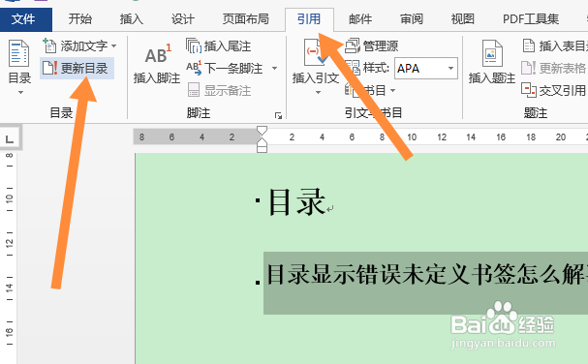This screenshot has height=364, width=588.
Task: Click number 10 on horizontal ruler
Action: coord(412,137)
